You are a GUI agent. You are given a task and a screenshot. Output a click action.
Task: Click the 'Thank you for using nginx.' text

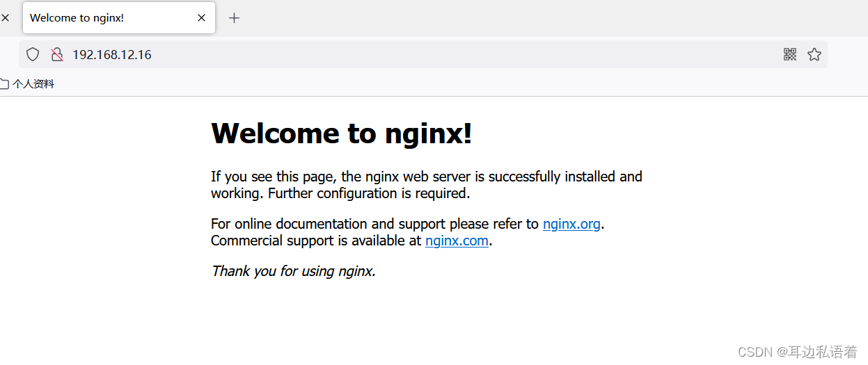click(x=294, y=271)
